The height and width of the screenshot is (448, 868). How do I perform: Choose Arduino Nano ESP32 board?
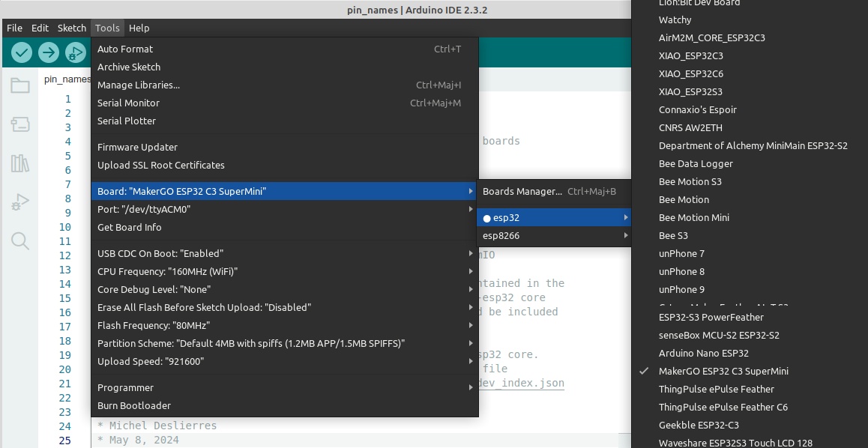tap(703, 353)
